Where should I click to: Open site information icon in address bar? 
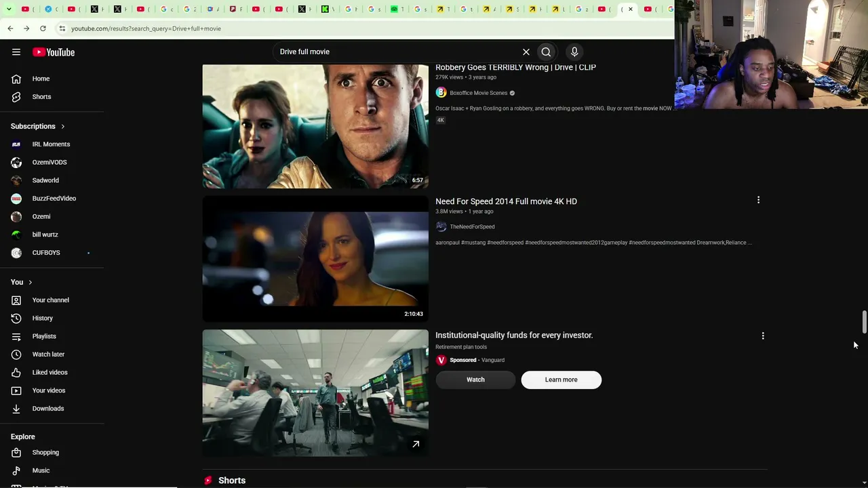click(x=62, y=28)
